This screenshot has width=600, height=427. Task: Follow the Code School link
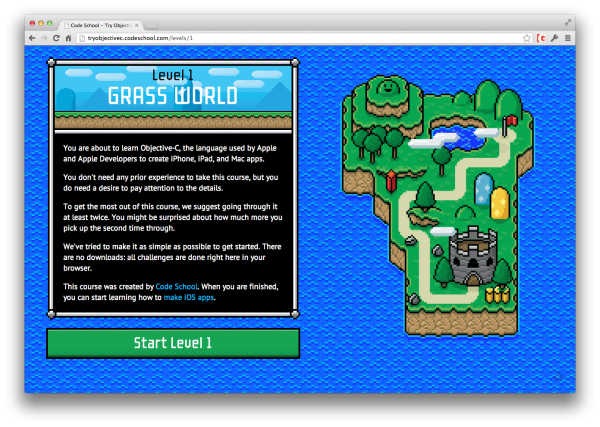click(x=176, y=287)
